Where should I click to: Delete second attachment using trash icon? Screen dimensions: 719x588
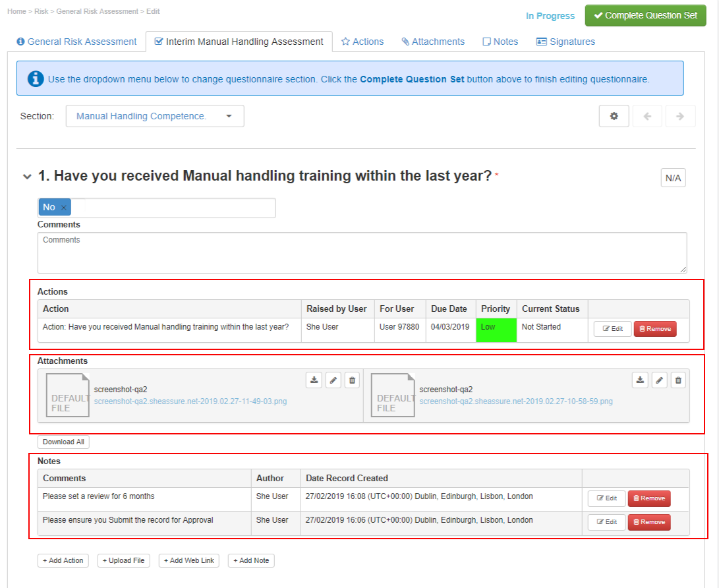[x=678, y=380]
